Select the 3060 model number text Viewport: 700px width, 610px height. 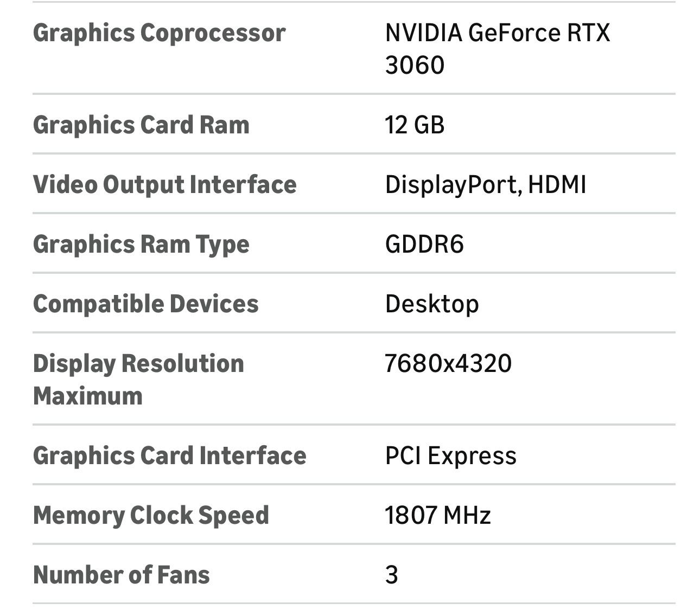[415, 66]
